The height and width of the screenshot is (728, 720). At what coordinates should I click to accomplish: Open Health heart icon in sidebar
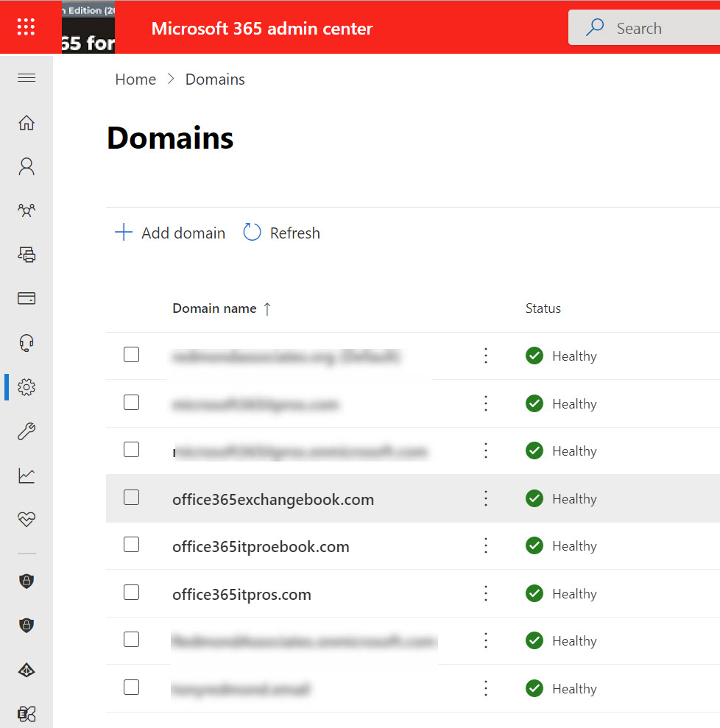click(x=27, y=519)
